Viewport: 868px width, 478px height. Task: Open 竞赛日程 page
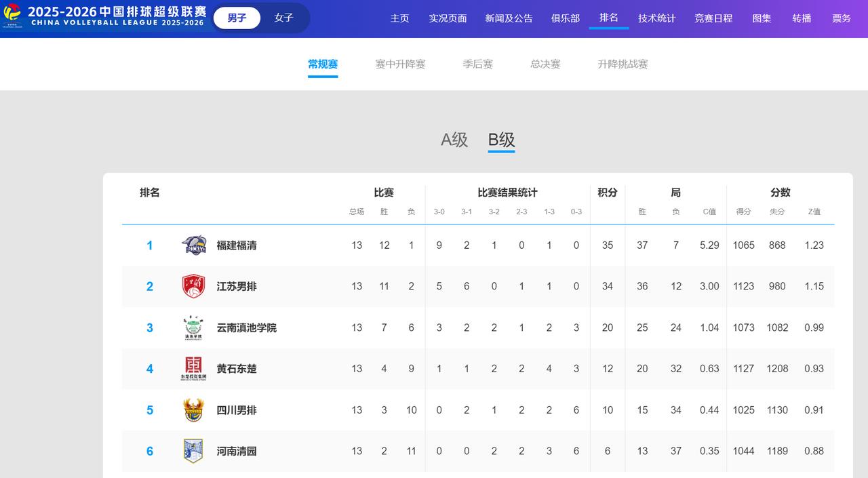pos(713,18)
